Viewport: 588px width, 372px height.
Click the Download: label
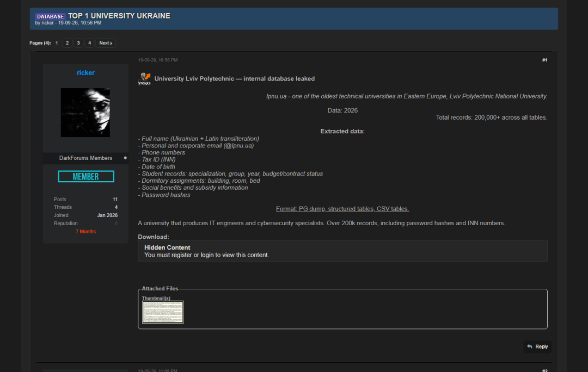[x=154, y=237]
